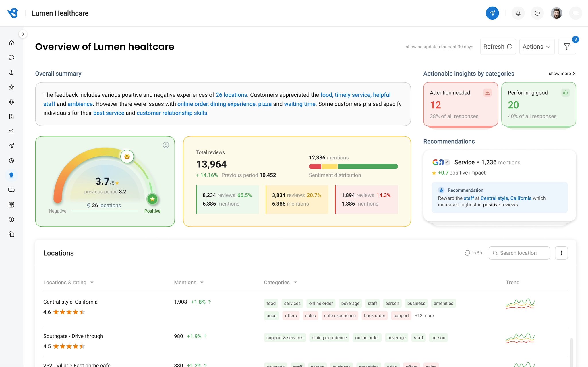Viewport: 588px width, 367px height.
Task: Click the green segment of sentiment distribution bar
Action: tap(368, 166)
